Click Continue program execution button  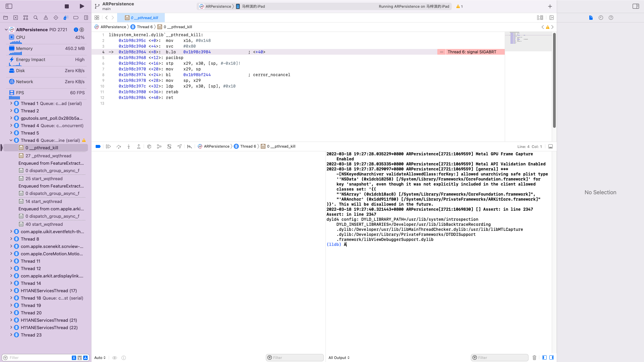[x=108, y=147]
